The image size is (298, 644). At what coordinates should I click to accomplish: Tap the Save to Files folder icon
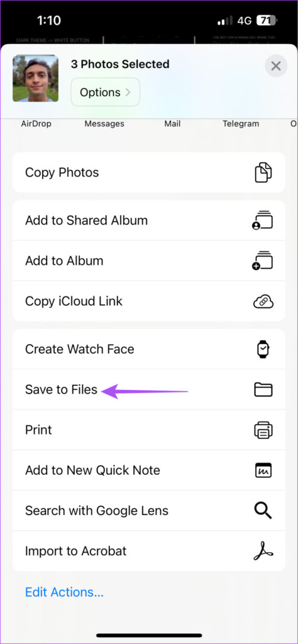pyautogui.click(x=263, y=389)
